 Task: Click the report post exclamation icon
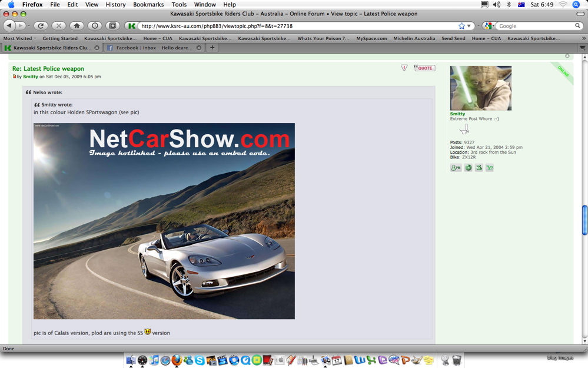point(404,68)
